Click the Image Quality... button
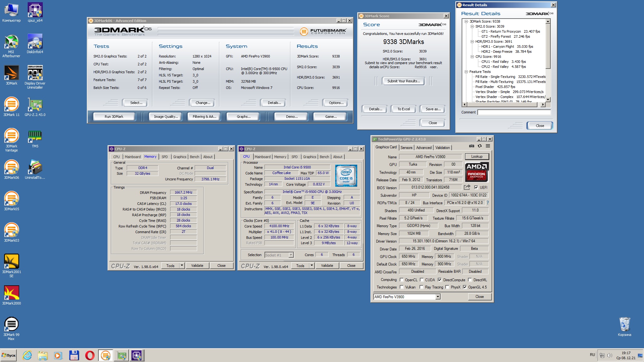The height and width of the screenshot is (362, 644). point(166,117)
